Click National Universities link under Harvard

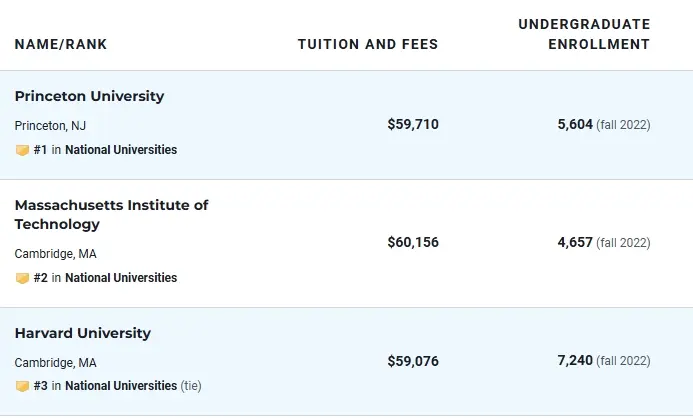pyautogui.click(x=121, y=386)
